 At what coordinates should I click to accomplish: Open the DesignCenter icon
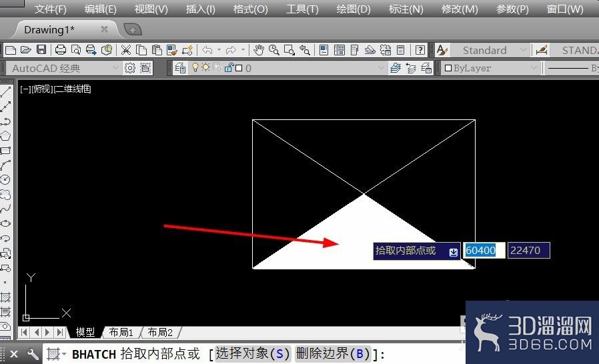pos(340,50)
